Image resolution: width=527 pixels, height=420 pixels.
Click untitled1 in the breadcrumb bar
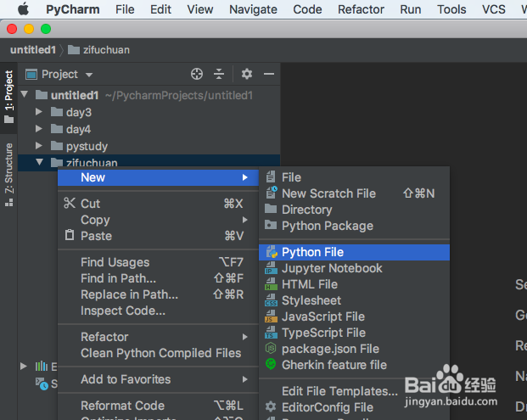(x=33, y=50)
